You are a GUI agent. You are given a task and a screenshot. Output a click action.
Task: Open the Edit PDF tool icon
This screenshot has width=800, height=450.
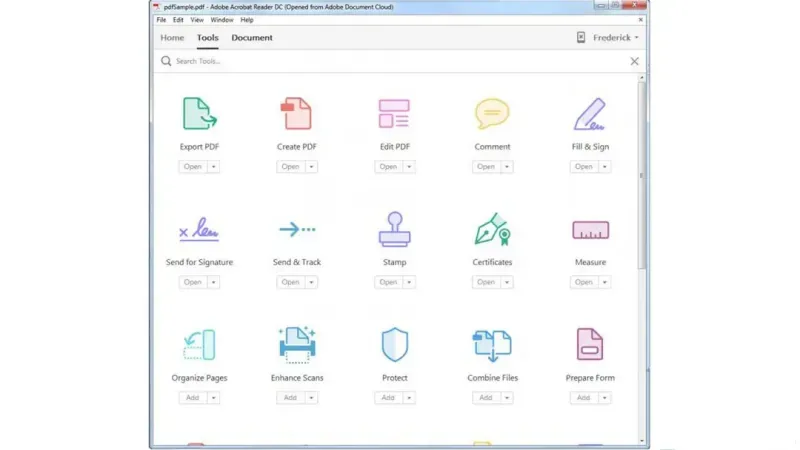[x=394, y=113]
